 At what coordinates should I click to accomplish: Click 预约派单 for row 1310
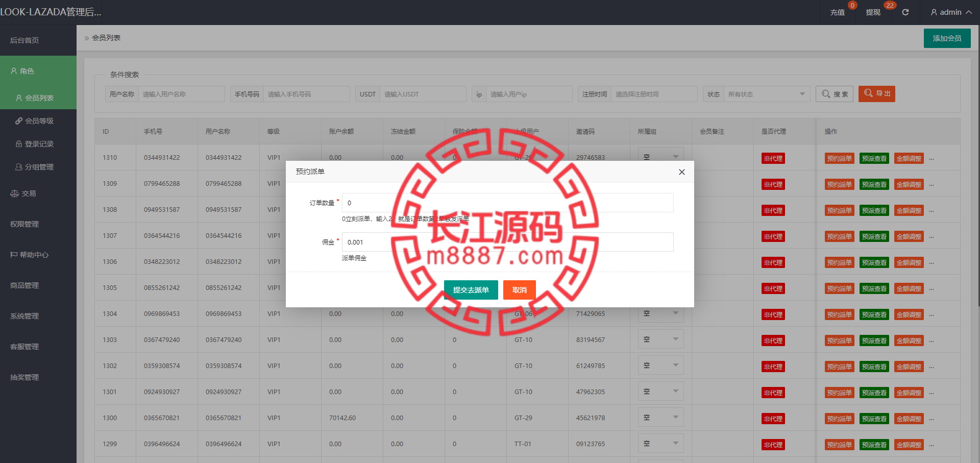[839, 159]
